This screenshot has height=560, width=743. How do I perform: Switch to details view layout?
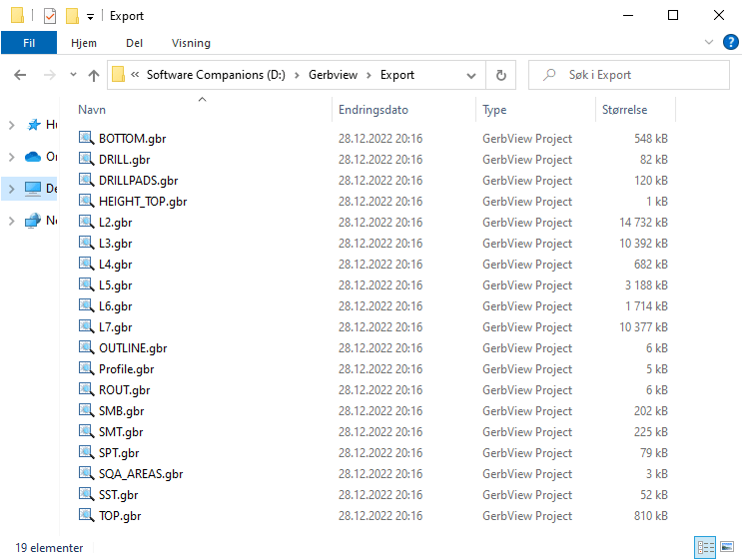pyautogui.click(x=705, y=548)
